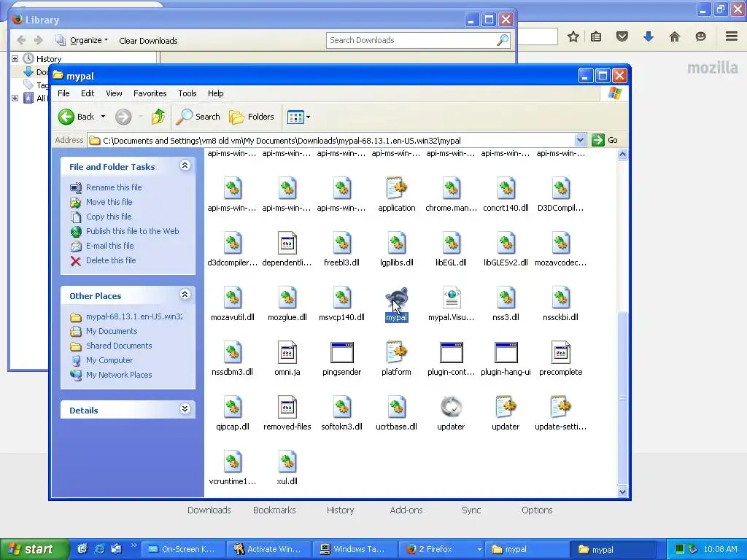The width and height of the screenshot is (747, 560).
Task: Click Rename this file link
Action: pos(114,187)
